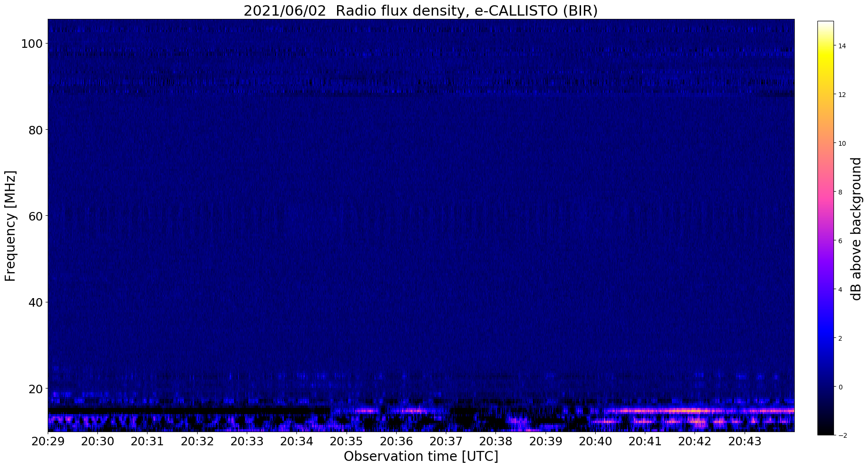Viewport: 868px width, 468px height.
Task: Click the 'Frequency [MHz]' axis label
Action: [10, 226]
